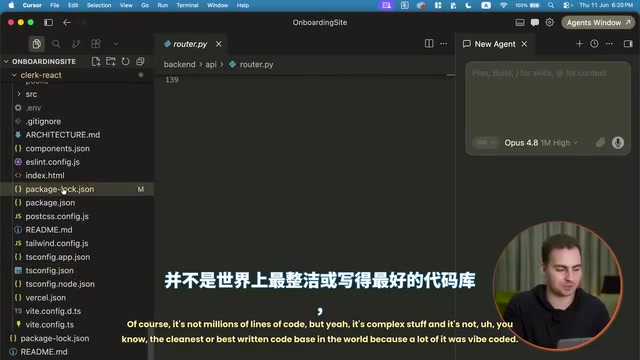Attach a file with the paperclip icon

[600, 142]
